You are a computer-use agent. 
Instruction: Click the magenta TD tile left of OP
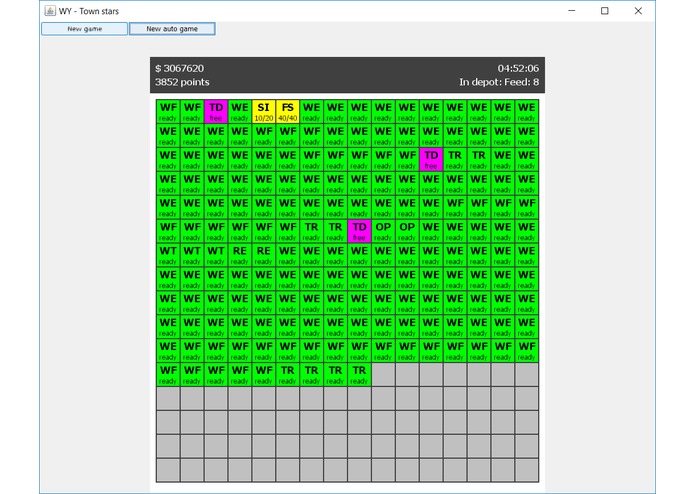[359, 231]
